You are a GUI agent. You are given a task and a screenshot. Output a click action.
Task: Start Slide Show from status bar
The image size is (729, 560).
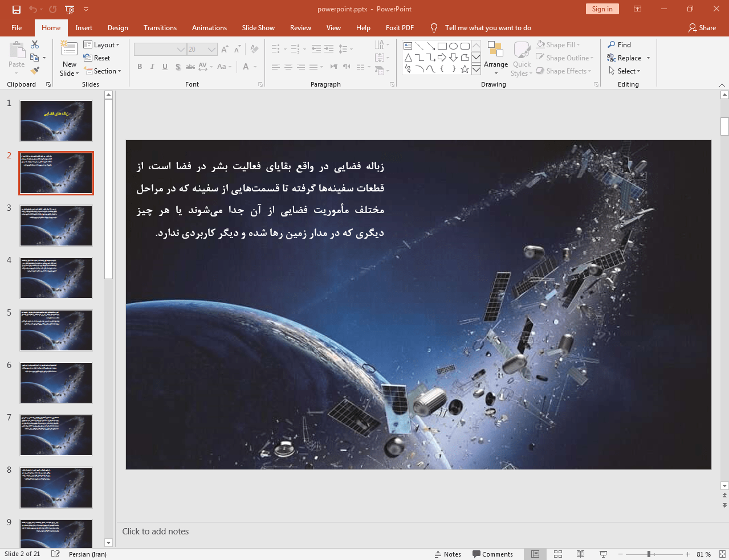[603, 554]
